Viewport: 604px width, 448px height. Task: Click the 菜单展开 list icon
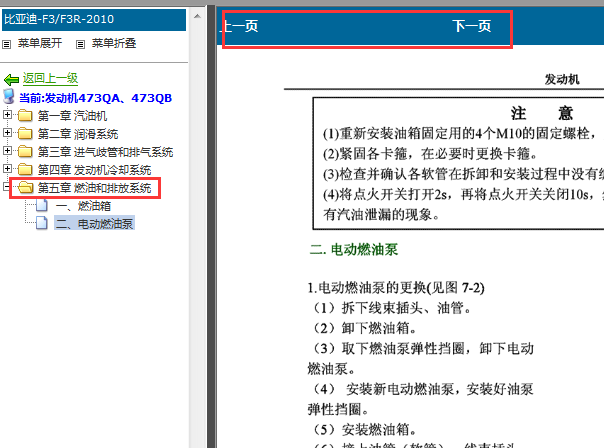point(7,45)
